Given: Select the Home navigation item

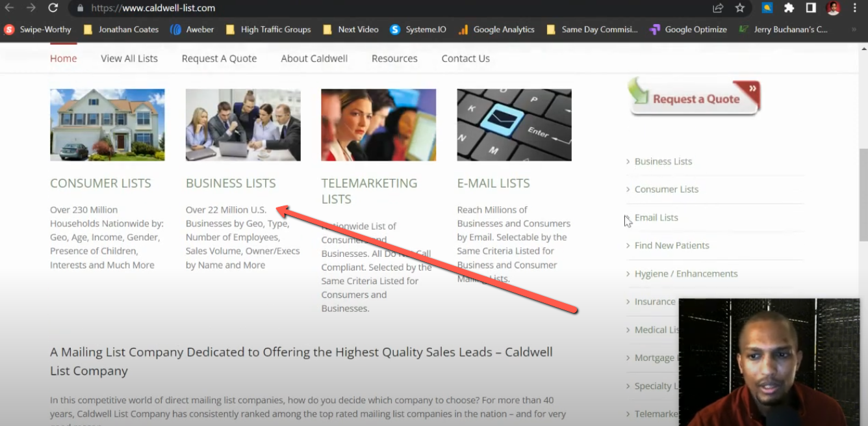Looking at the screenshot, I should pos(63,59).
